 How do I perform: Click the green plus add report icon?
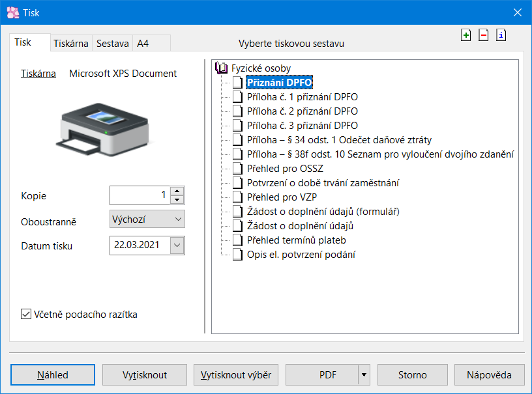(x=466, y=35)
